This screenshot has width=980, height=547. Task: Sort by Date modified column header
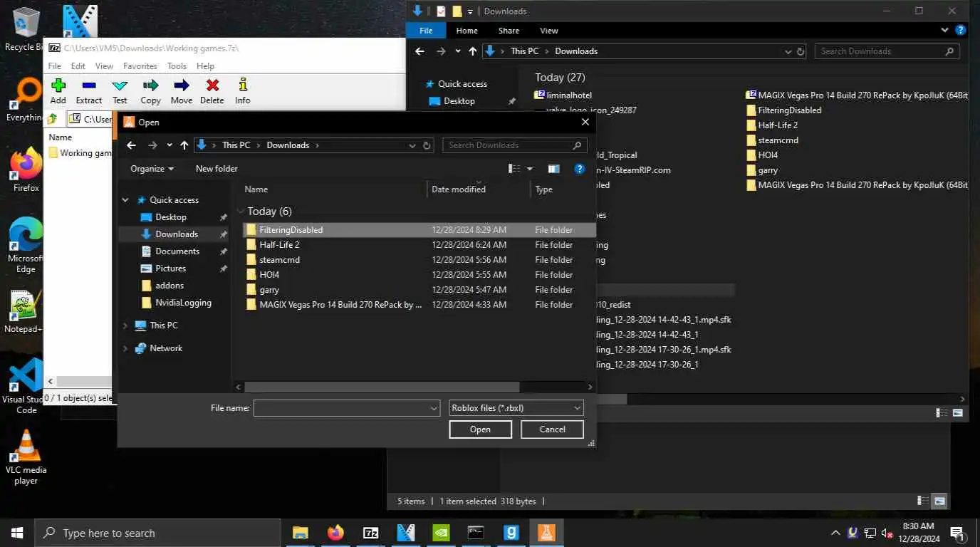[x=479, y=189]
